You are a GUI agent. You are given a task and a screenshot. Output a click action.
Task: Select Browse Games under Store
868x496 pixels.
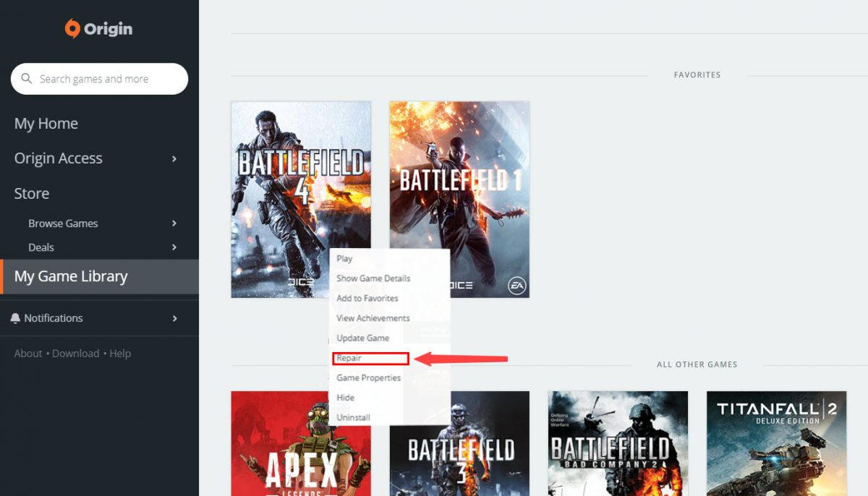(63, 223)
